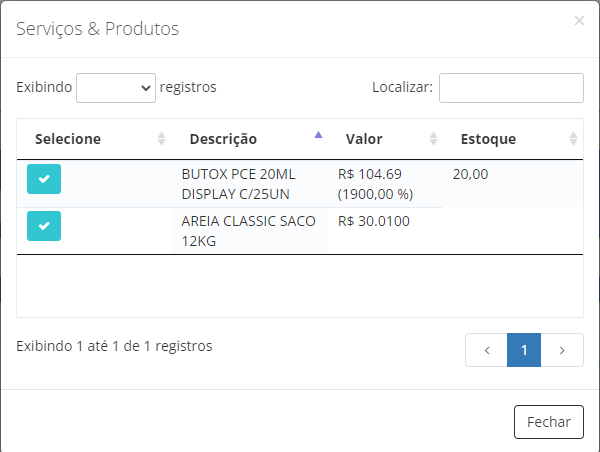Sort by the Selecione column arrows
The height and width of the screenshot is (452, 600).
(161, 139)
